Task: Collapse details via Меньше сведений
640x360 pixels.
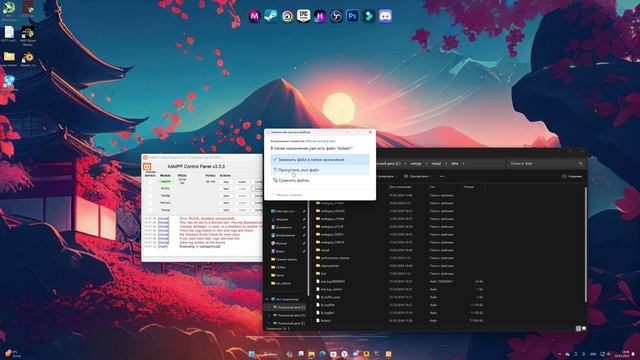Action: tap(287, 195)
